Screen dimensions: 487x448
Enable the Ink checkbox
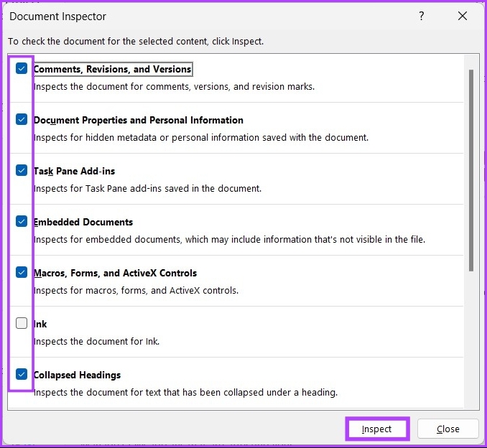[22, 324]
